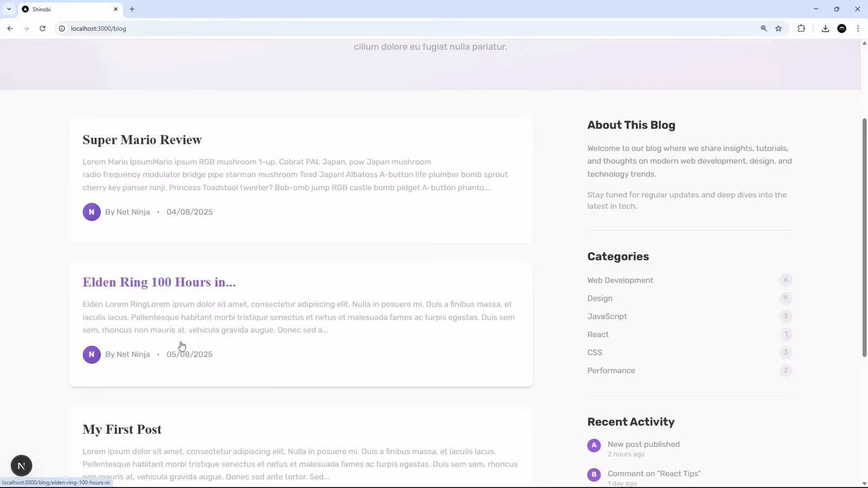Click the Net Ninja avatar on Elden Ring post
The height and width of the screenshot is (488, 868).
92,355
